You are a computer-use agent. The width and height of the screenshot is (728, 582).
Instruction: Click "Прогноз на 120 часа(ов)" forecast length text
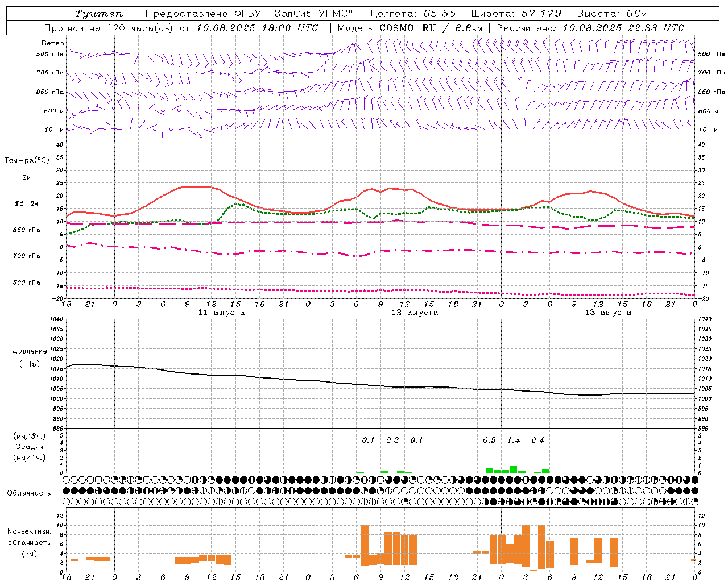coord(109,28)
